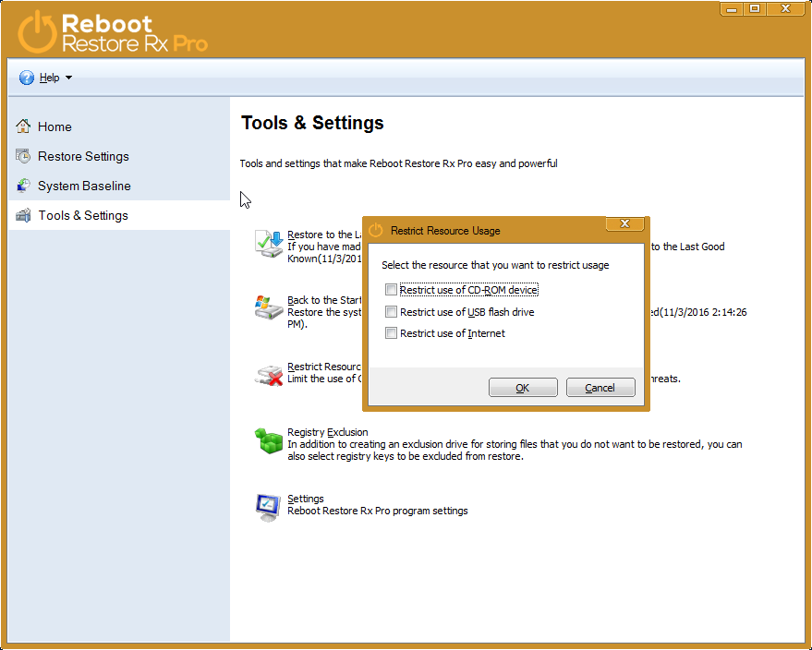This screenshot has height=650, width=812.
Task: Click the System Baseline sidebar icon
Action: [x=23, y=186]
